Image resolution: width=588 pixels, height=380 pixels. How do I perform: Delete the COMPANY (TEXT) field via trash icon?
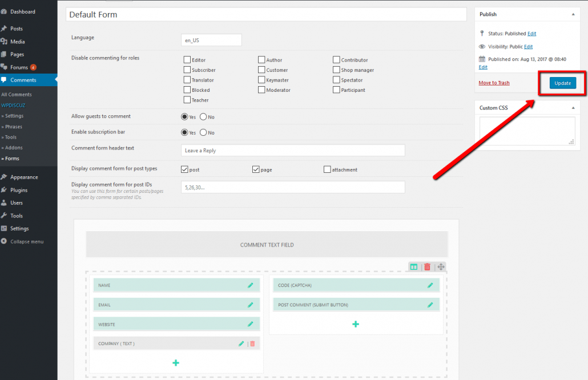point(252,344)
